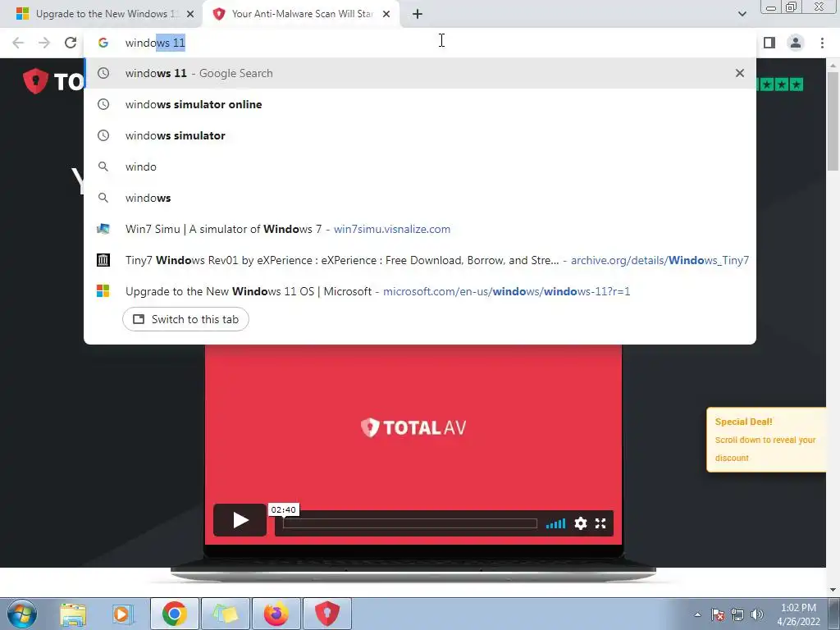Toggle the browser side panel icon
Image resolution: width=840 pixels, height=630 pixels.
tap(769, 43)
